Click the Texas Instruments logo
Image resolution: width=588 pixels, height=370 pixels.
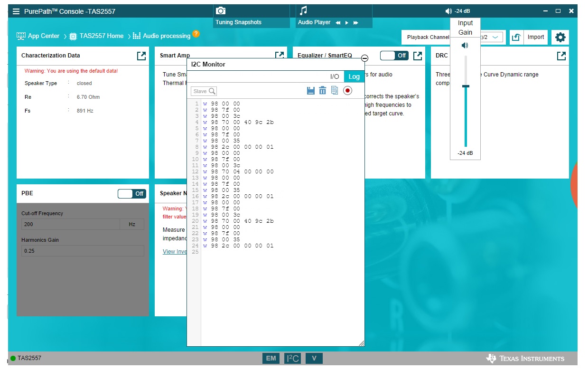[525, 359]
